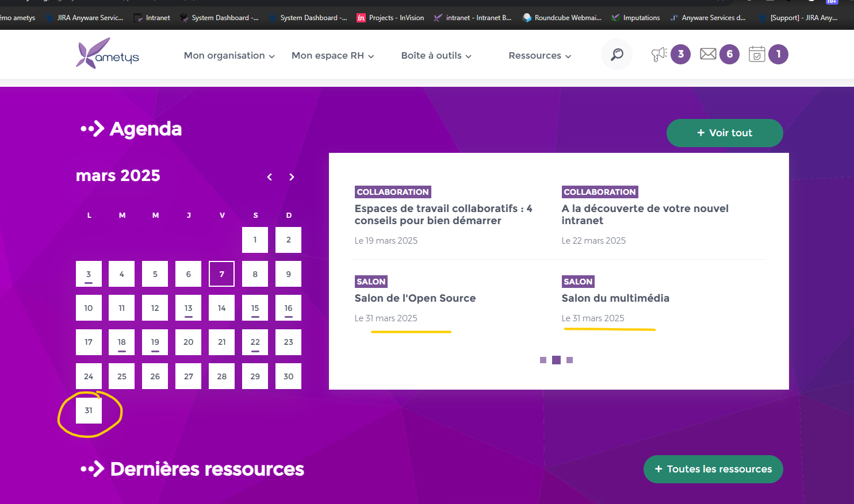Viewport: 854px width, 504px height.
Task: Click the megaphone announcements icon
Action: click(659, 55)
